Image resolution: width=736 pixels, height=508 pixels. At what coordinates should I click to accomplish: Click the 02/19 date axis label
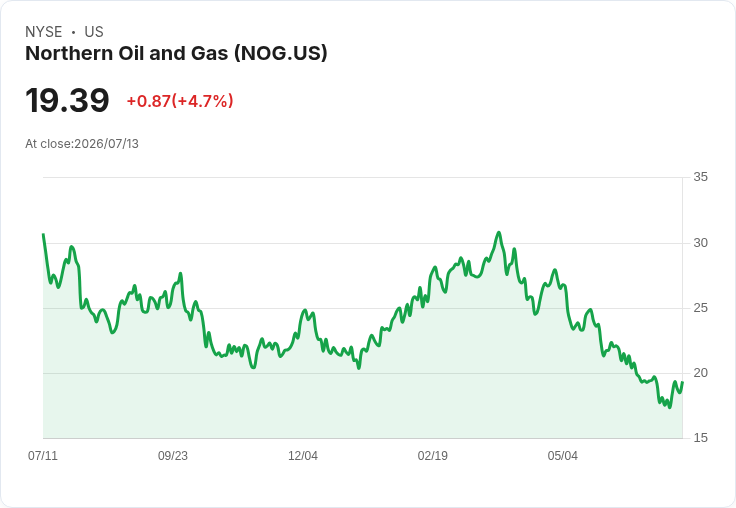pyautogui.click(x=433, y=455)
